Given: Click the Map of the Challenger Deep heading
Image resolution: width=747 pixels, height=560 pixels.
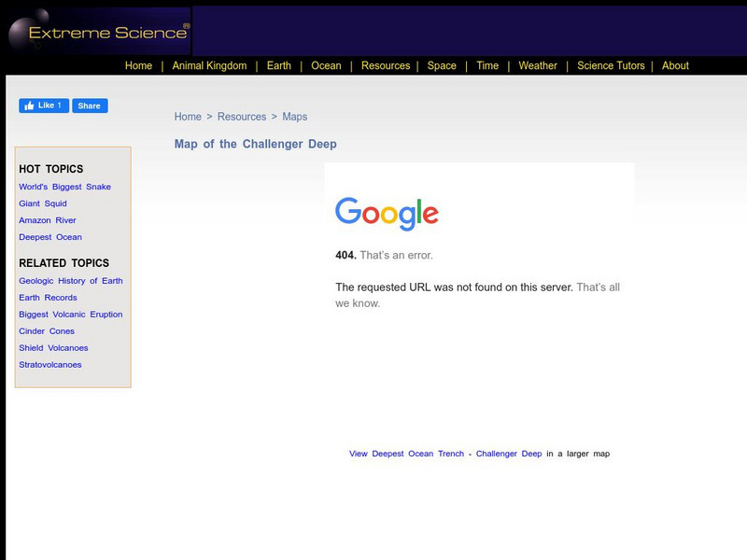Looking at the screenshot, I should 255,144.
